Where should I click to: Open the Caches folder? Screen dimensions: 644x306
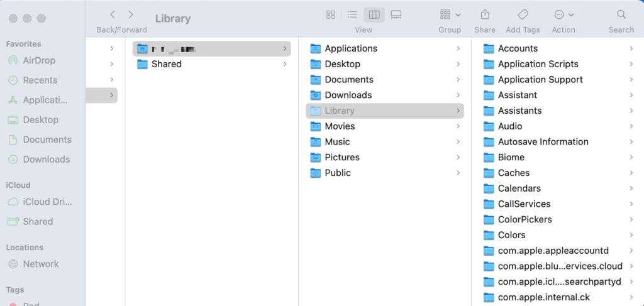coord(513,173)
